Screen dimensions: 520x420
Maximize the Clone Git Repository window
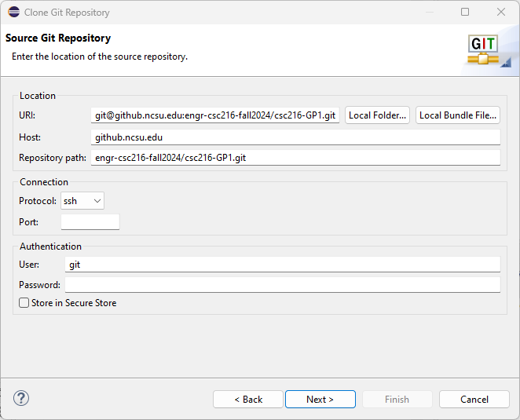tap(465, 12)
